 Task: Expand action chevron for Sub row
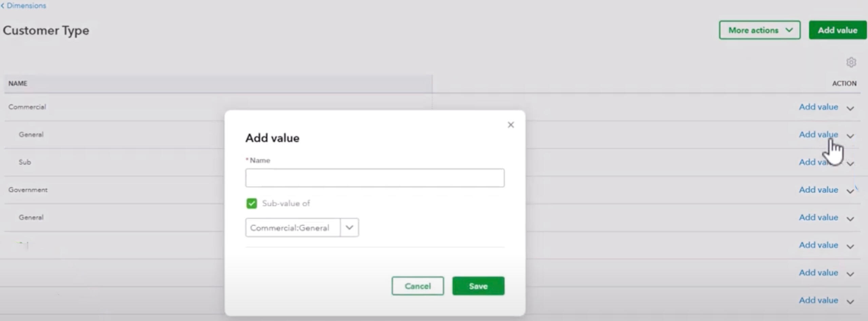[x=850, y=164]
